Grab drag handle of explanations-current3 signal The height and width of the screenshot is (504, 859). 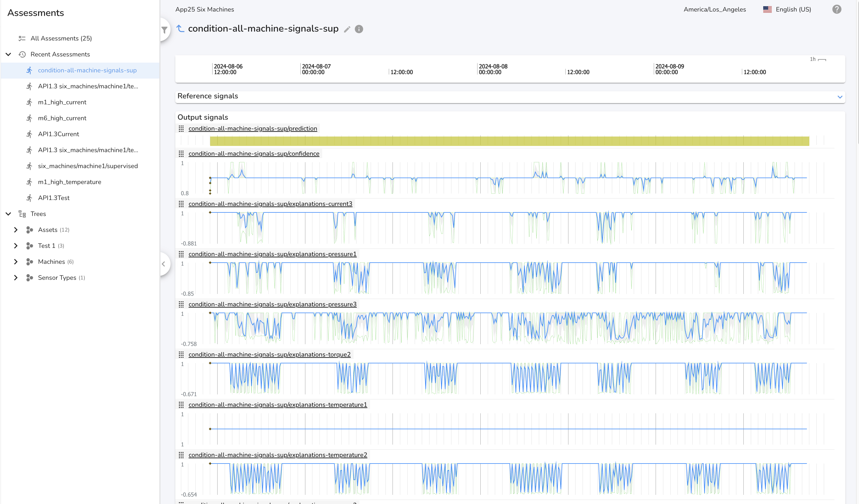click(181, 204)
